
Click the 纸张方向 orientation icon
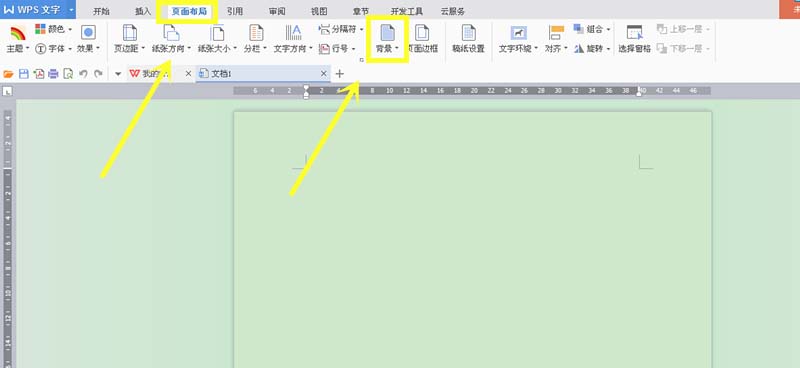(x=171, y=33)
